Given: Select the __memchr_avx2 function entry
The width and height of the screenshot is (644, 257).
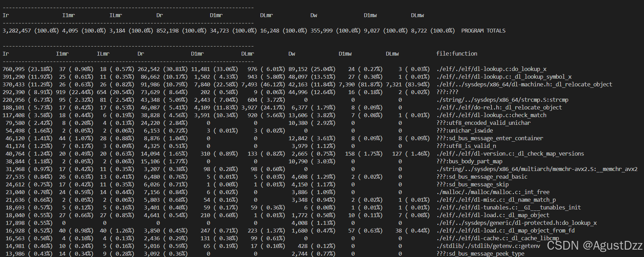Looking at the screenshot, I should (x=537, y=169).
